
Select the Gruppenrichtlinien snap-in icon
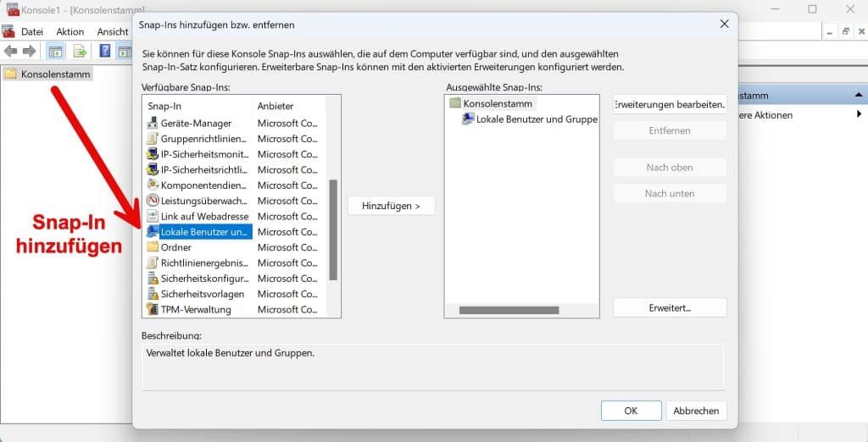[153, 138]
